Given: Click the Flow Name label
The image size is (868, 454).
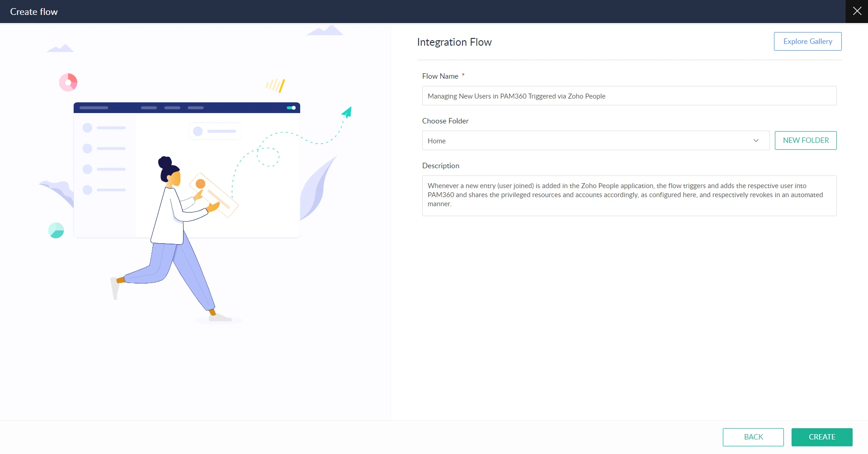Looking at the screenshot, I should (440, 76).
